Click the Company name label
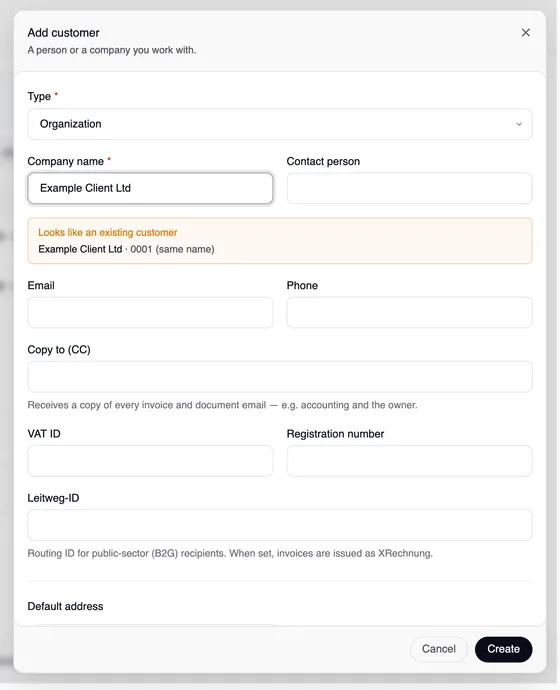Image resolution: width=560 pixels, height=690 pixels. point(66,161)
